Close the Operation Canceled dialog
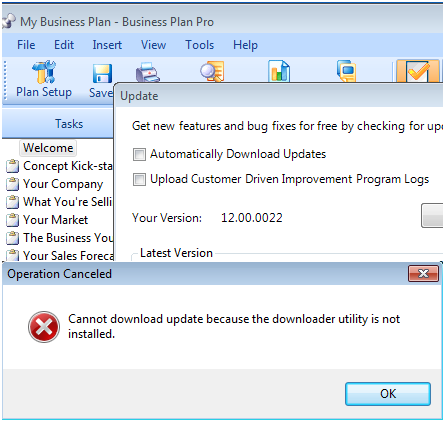This screenshot has width=445, height=422. pos(423,274)
